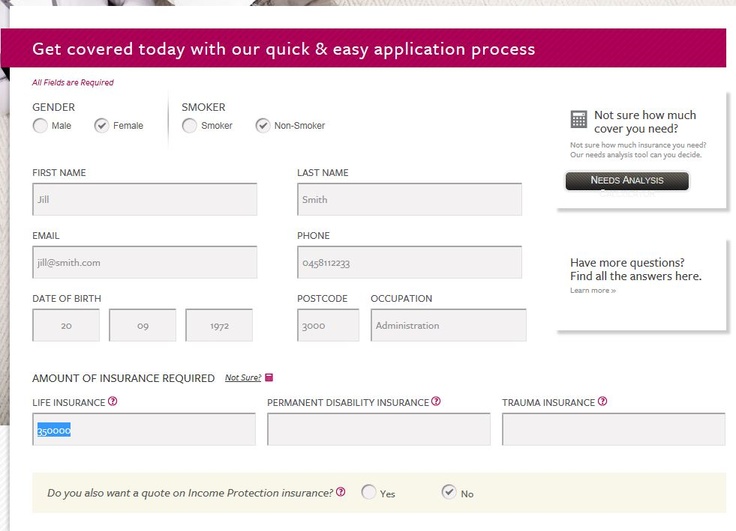The height and width of the screenshot is (531, 736).
Task: Click the First Name input field
Action: coord(144,199)
